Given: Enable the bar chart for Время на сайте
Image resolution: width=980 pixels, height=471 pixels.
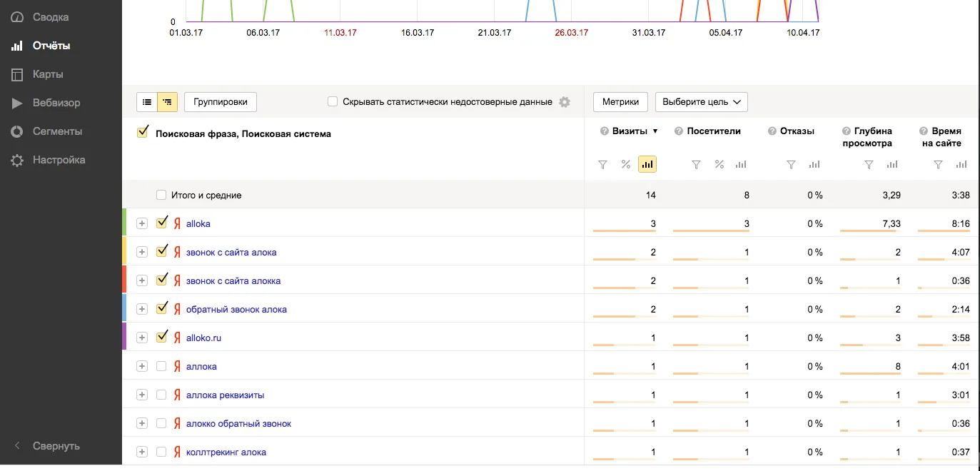Looking at the screenshot, I should point(961,165).
